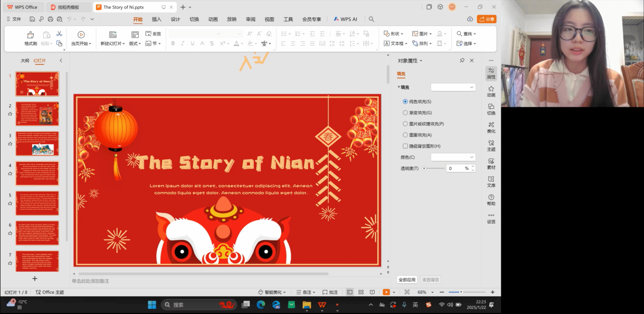Start slideshow from current page icon
The width and height of the screenshot is (644, 314).
[x=81, y=35]
